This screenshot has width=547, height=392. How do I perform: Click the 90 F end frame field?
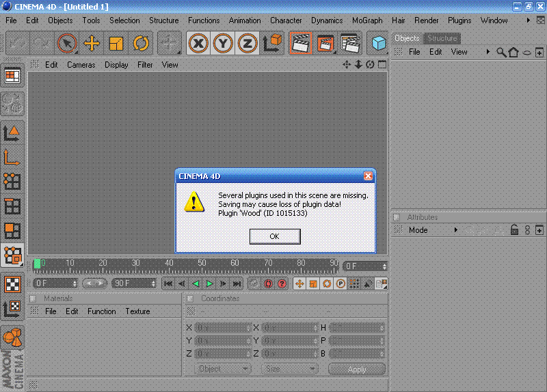[x=134, y=283]
